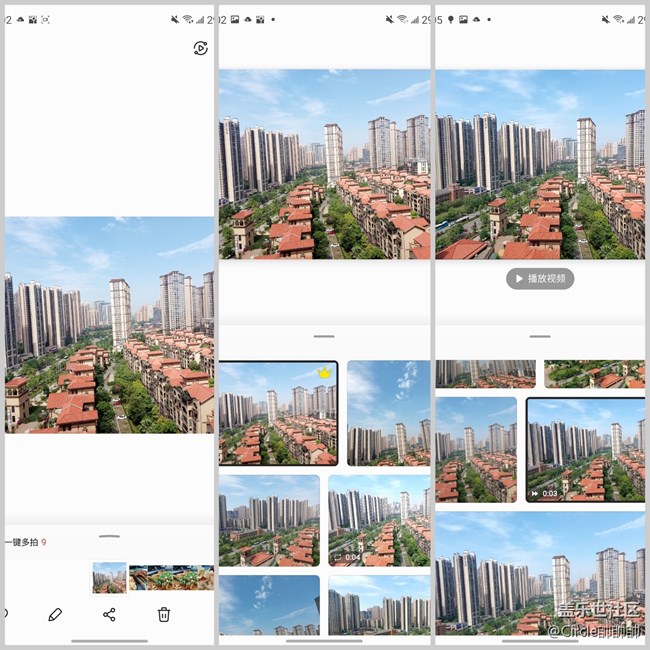Tap the motion play icon above the photo
This screenshot has width=650, height=650.
click(200, 49)
